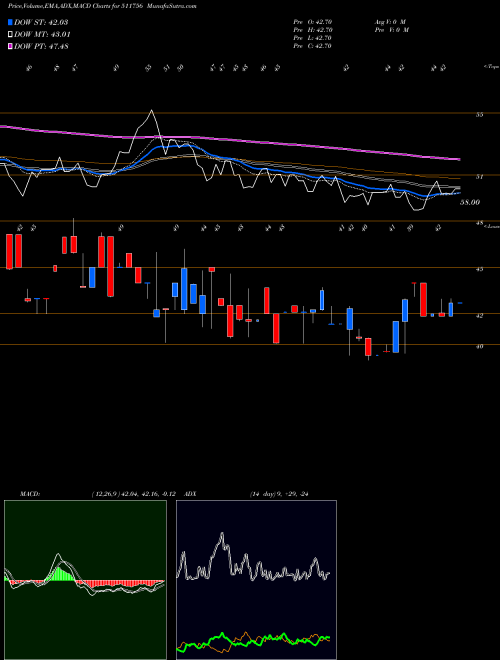500x660 pixels.
Task: Select the 'DOW PT: 47.48' legend label
Action: click(x=41, y=47)
